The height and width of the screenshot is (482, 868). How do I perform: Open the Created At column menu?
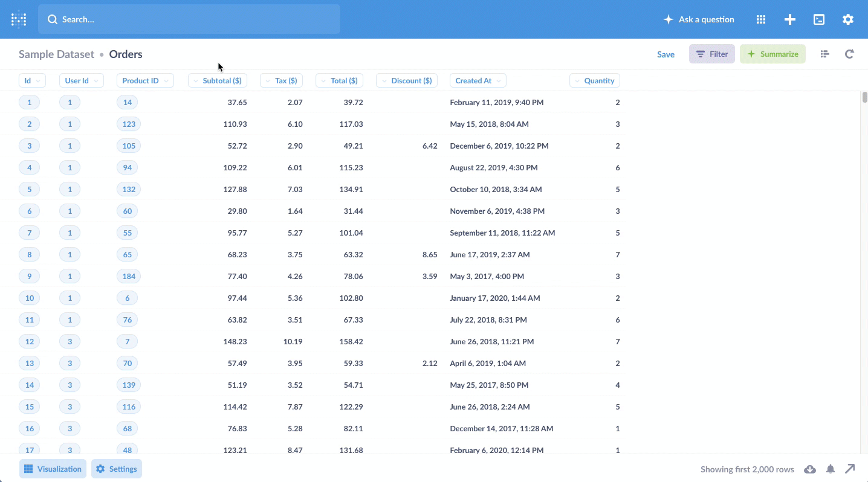click(x=478, y=80)
